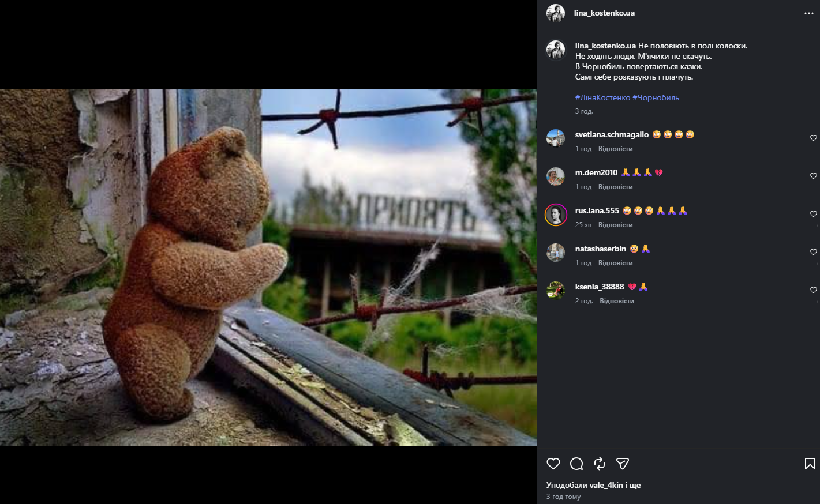Reply to svetlana.schmagailo's comment
This screenshot has width=820, height=504.
pos(615,149)
